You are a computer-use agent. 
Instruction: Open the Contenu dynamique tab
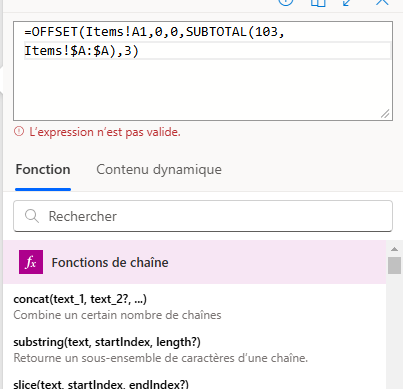pos(159,170)
